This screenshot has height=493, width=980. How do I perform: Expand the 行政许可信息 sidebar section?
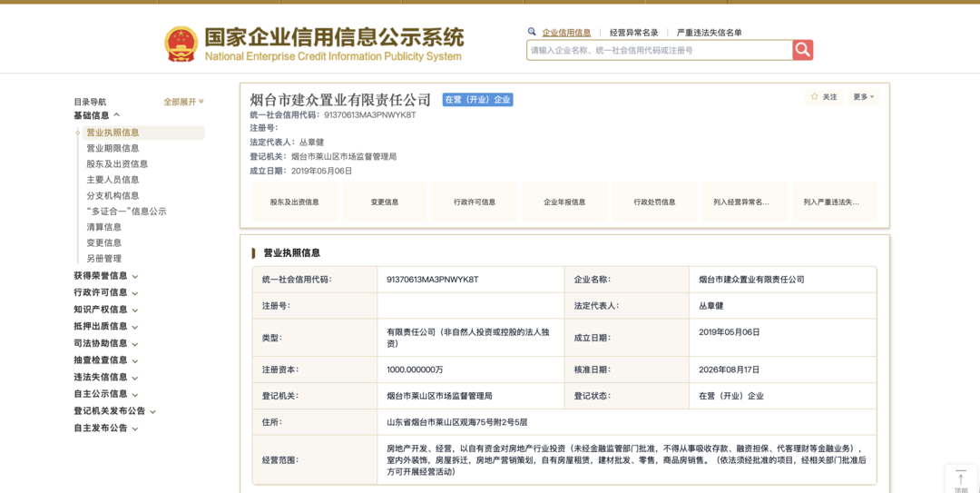[x=105, y=292]
